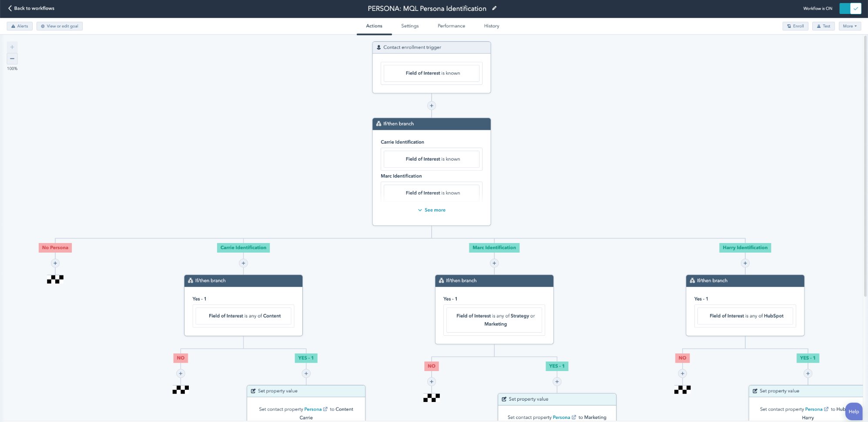The image size is (868, 422).
Task: Click end flag under No Persona branch
Action: click(x=55, y=279)
